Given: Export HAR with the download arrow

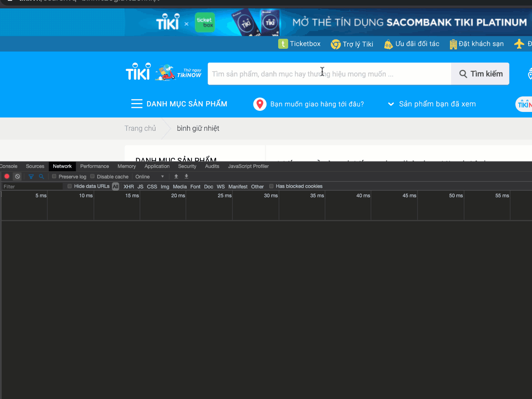Looking at the screenshot, I should pos(187,177).
